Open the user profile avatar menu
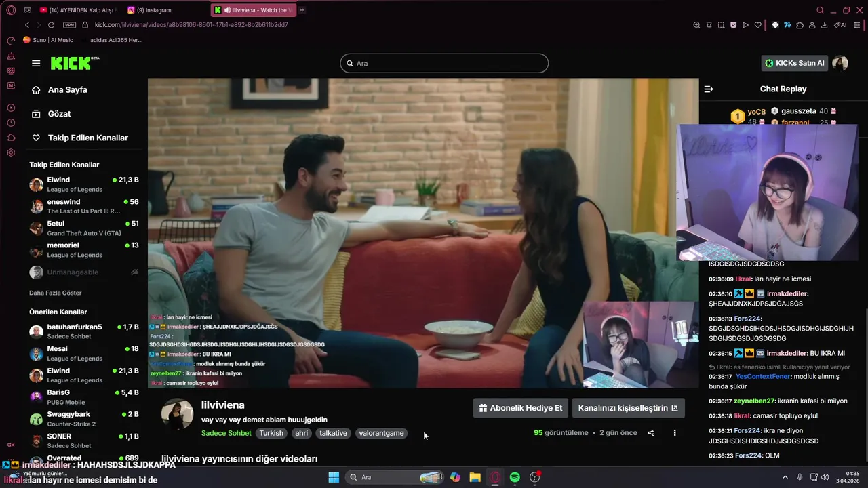This screenshot has width=868, height=488. [x=840, y=63]
